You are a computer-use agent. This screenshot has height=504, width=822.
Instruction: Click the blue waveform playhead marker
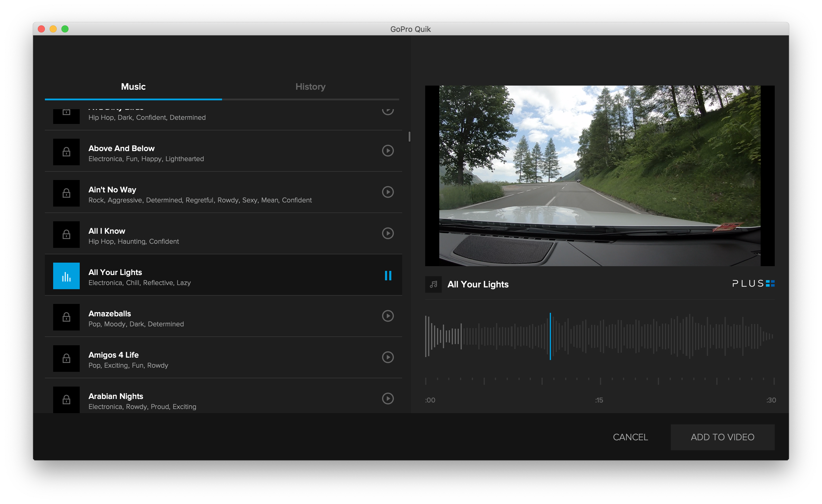(550, 336)
